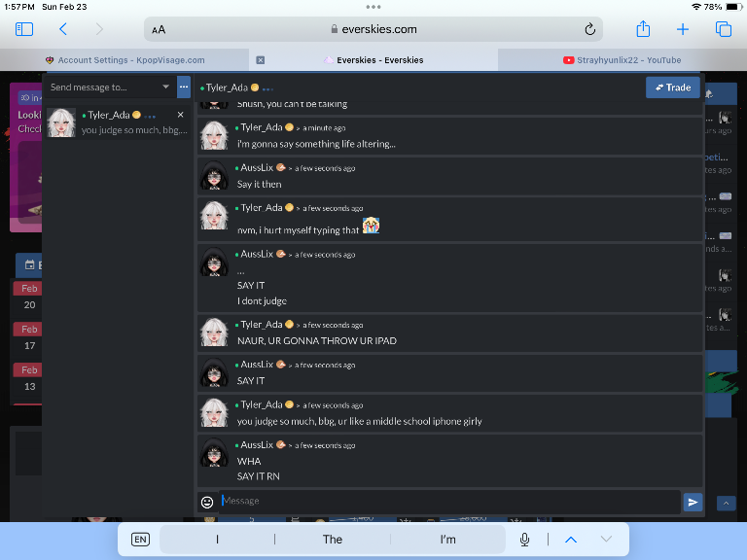
Task: Open the Safari sidebar panel
Action: 24,29
